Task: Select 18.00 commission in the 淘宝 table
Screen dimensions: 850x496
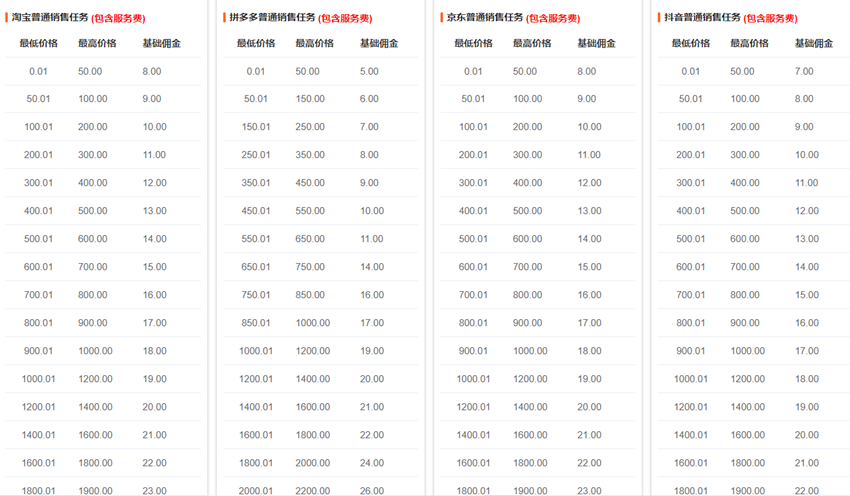Action: pyautogui.click(x=154, y=351)
